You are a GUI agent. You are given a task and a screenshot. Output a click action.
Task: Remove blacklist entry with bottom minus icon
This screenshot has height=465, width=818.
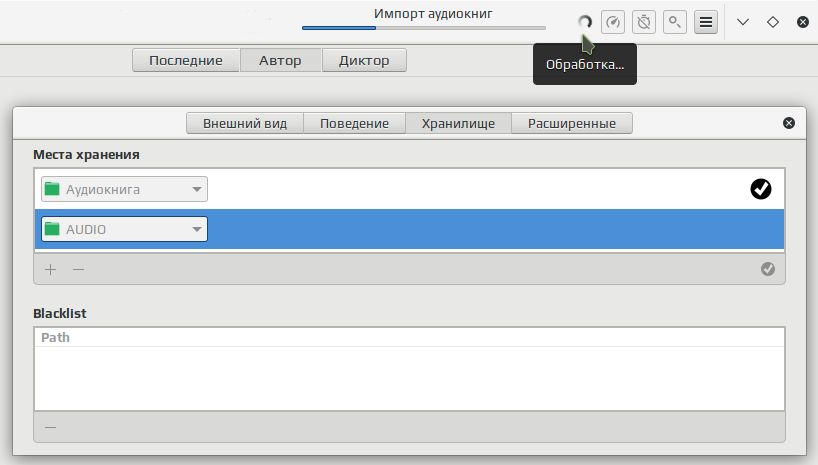click(x=51, y=427)
